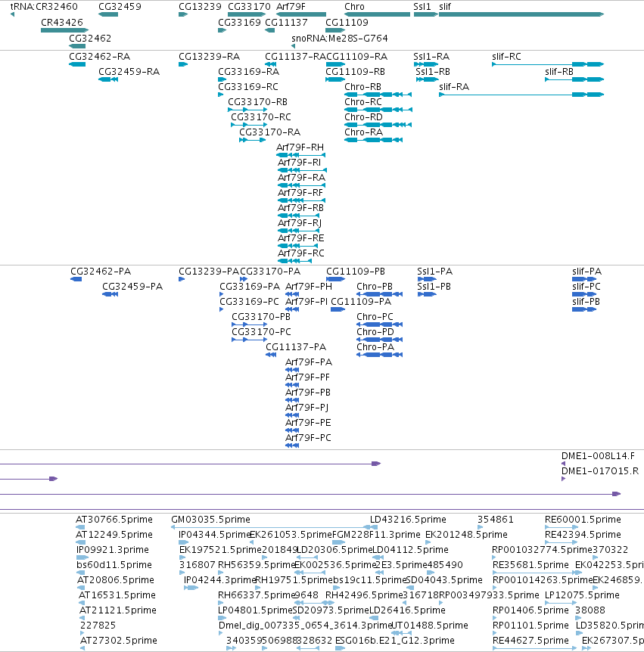644x652 pixels.
Task: Open the slif-RA transcript label
Action: (454, 87)
